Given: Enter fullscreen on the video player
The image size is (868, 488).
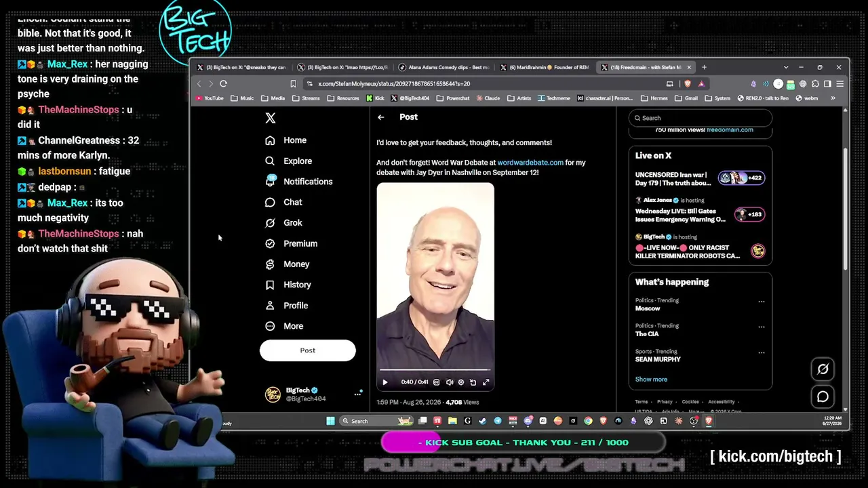Looking at the screenshot, I should tap(486, 382).
